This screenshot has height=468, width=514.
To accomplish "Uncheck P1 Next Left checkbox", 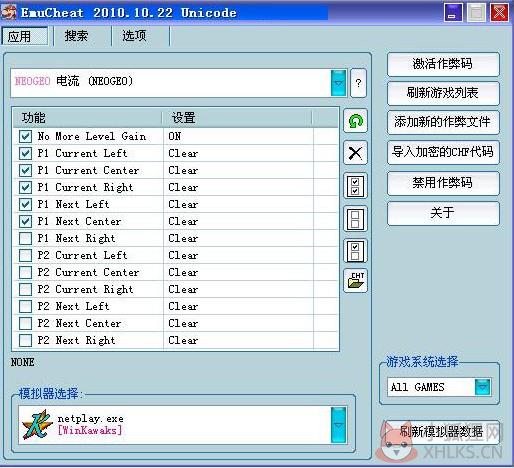I will [26, 204].
